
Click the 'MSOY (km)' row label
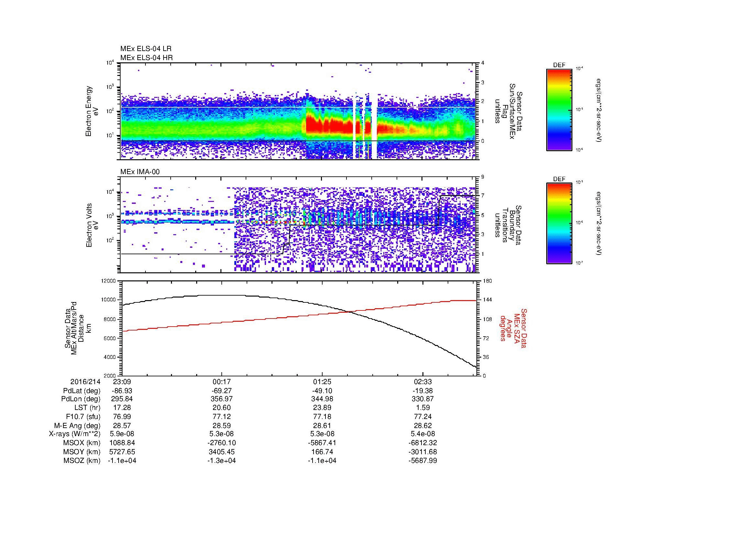point(82,452)
